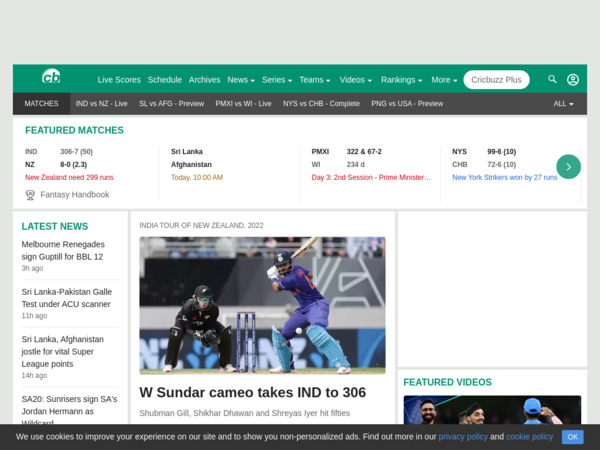Open SL vs AFG - Preview

[x=171, y=104]
